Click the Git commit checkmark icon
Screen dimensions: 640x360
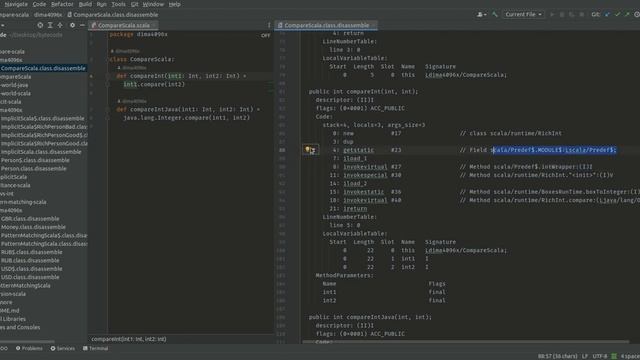click(617, 14)
